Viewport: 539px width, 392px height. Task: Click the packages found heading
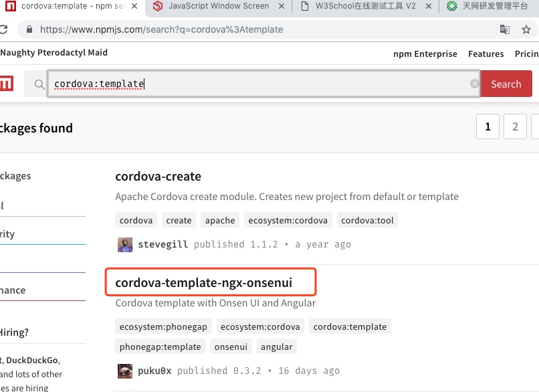pos(36,128)
